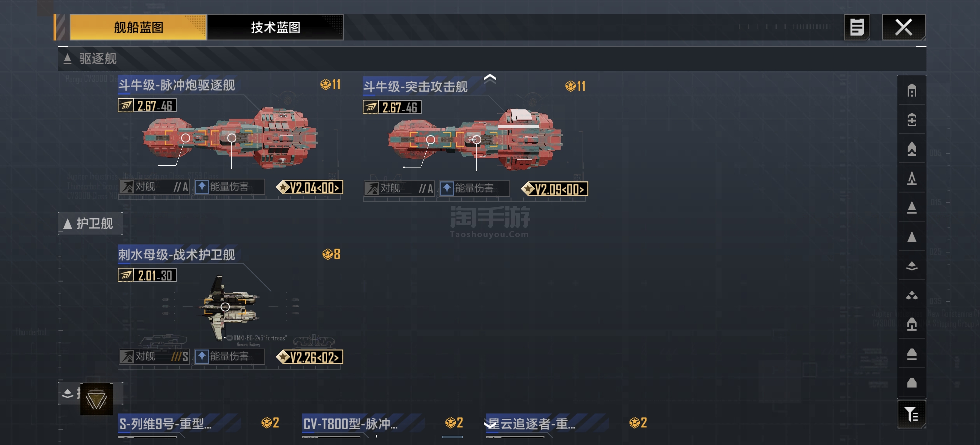Click the filter funnel icon in sidebar
Image resolution: width=980 pixels, height=445 pixels.
point(912,414)
